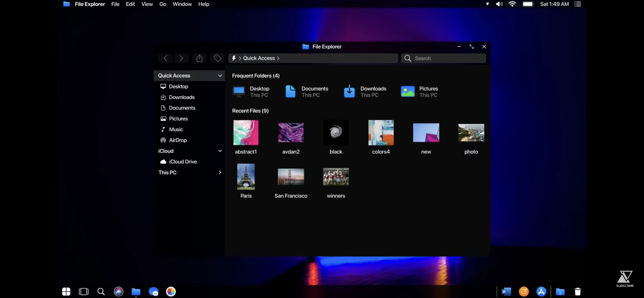Click the Share icon in the toolbar
The height and width of the screenshot is (298, 644).
click(x=199, y=58)
